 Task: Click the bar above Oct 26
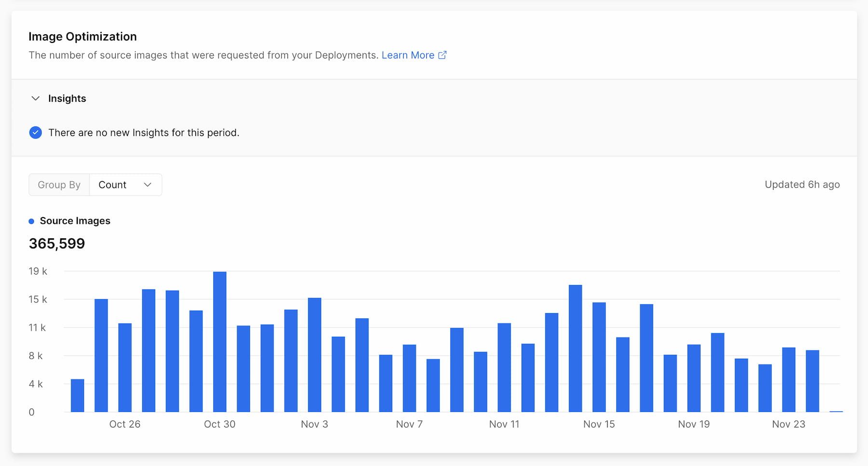point(125,368)
